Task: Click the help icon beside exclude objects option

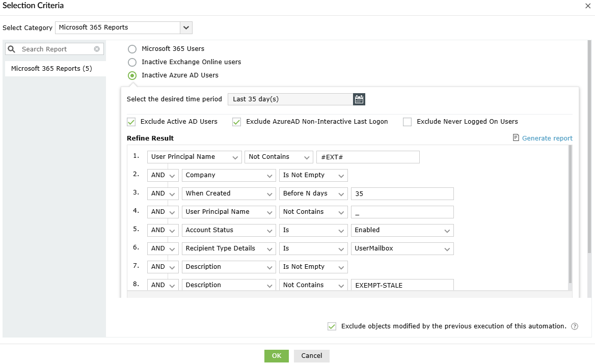Action: 575,326
